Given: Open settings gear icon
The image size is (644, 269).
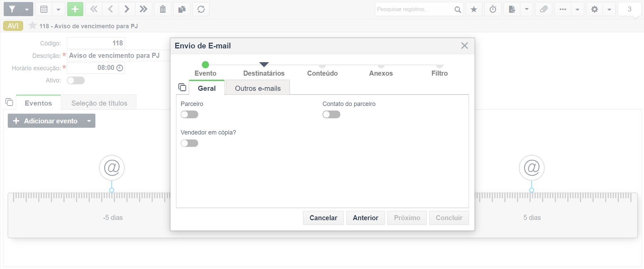Looking at the screenshot, I should (x=595, y=9).
